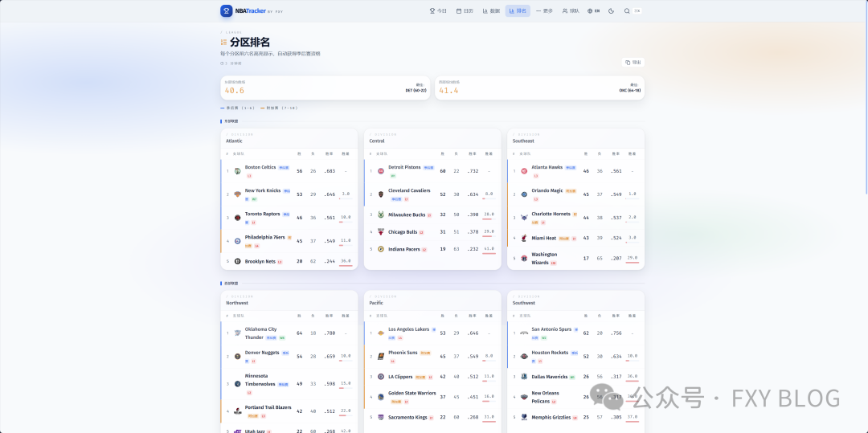Image resolution: width=868 pixels, height=433 pixels.
Task: Click the Oklahoma City Thunder logo
Action: (237, 333)
